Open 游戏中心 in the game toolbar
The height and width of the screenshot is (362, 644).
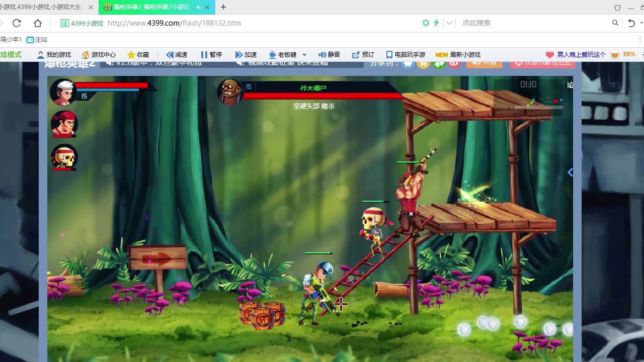point(99,55)
